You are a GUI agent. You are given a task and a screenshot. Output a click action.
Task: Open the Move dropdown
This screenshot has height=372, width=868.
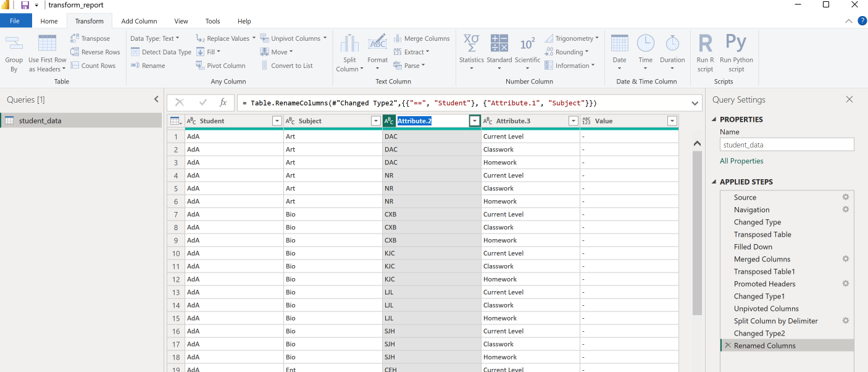[277, 52]
